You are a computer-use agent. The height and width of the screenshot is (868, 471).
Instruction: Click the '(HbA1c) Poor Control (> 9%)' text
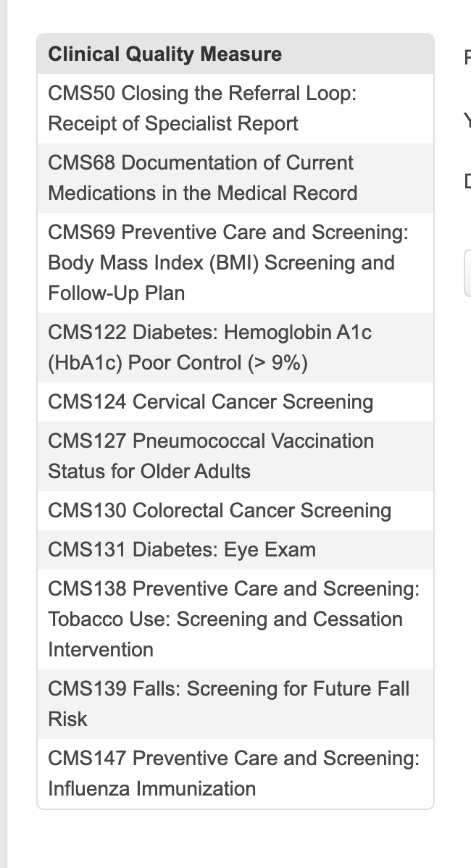(x=178, y=363)
